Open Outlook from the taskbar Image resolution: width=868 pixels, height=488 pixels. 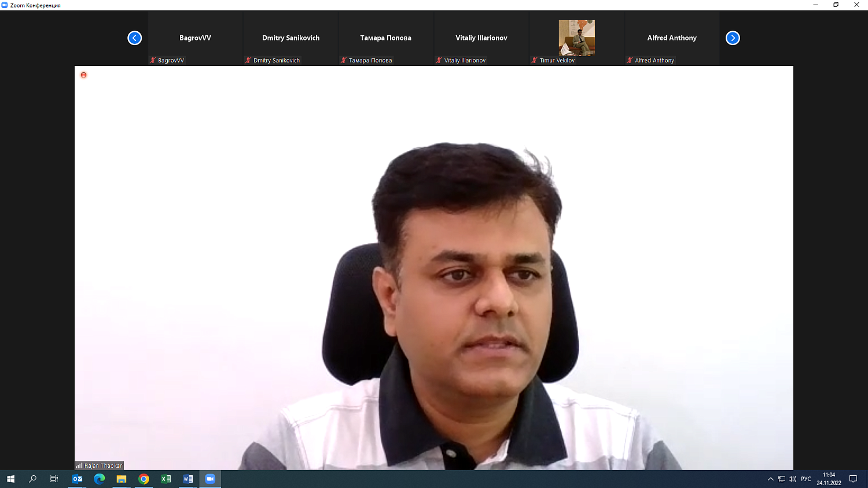click(77, 479)
